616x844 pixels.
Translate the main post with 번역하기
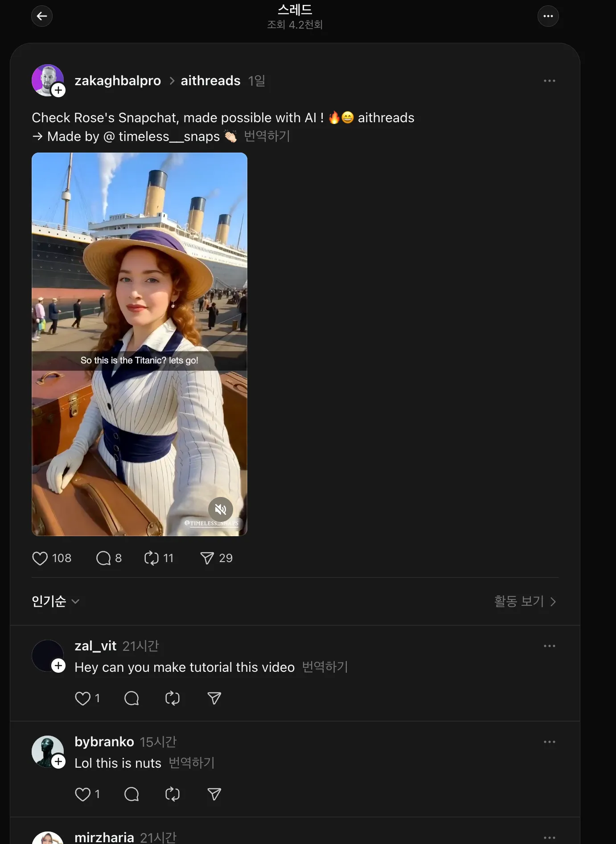click(x=267, y=136)
